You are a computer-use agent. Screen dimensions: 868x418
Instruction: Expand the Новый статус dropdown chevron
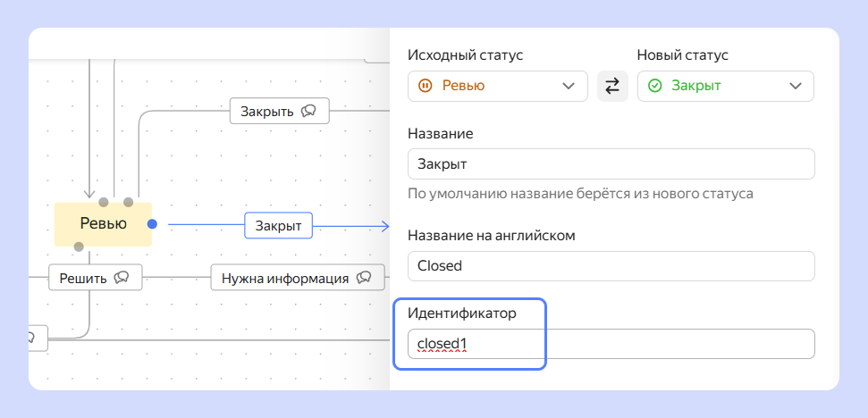pyautogui.click(x=796, y=86)
